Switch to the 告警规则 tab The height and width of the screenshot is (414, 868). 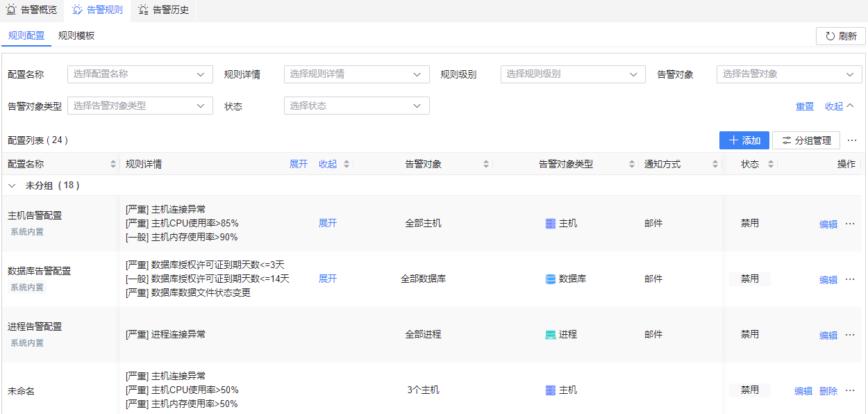pyautogui.click(x=97, y=10)
